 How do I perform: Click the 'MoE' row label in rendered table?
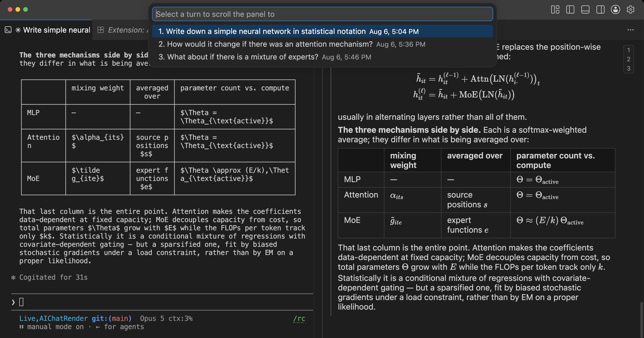coord(352,220)
